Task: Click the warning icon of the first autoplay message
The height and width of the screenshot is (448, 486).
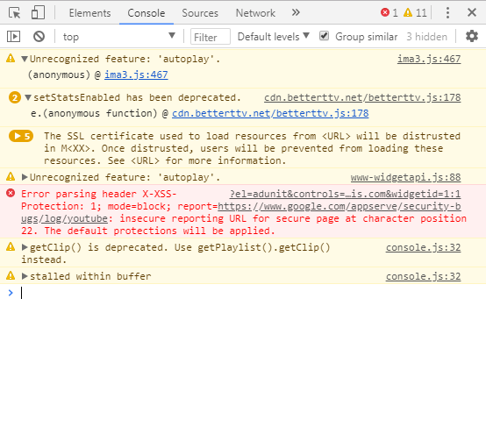Action: [x=11, y=58]
